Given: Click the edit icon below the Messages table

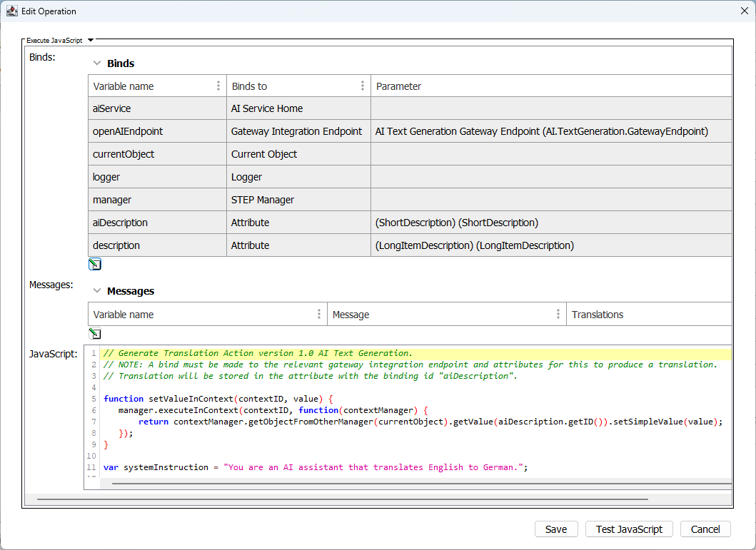Looking at the screenshot, I should (x=95, y=334).
